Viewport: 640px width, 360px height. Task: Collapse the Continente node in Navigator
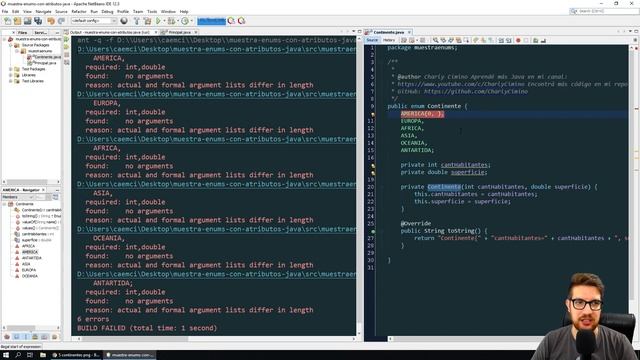point(4,204)
